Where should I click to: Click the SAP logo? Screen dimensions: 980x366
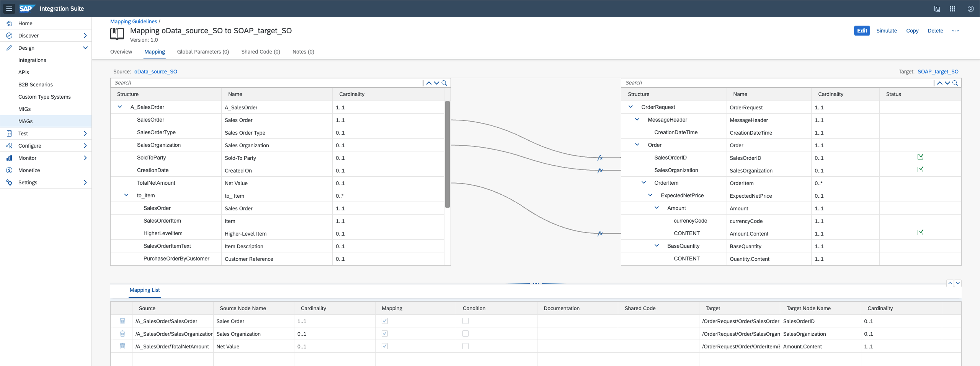[x=27, y=8]
